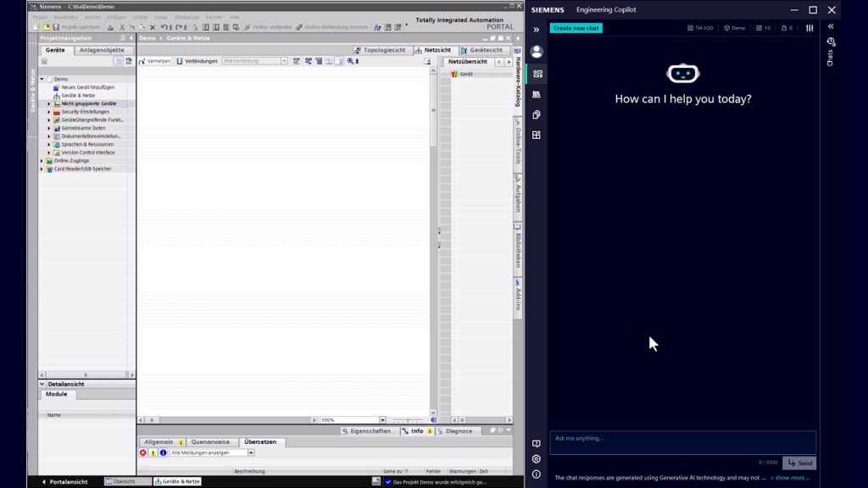This screenshot has width=868, height=488.
Task: Expand the Security-Einstellungen tree node
Action: point(48,112)
